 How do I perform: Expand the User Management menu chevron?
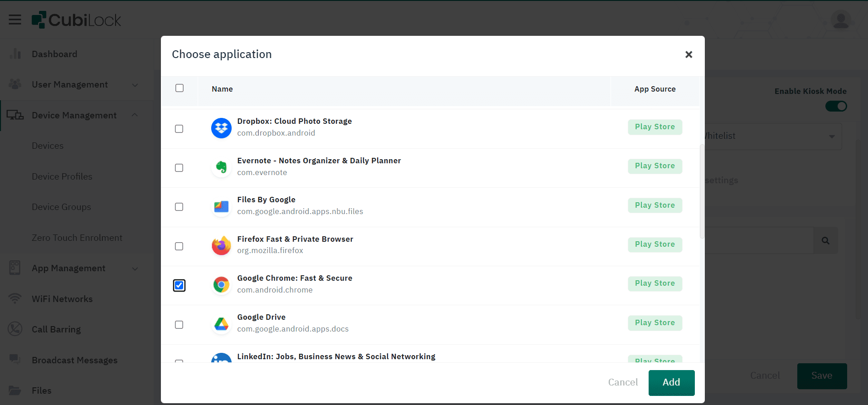[135, 85]
